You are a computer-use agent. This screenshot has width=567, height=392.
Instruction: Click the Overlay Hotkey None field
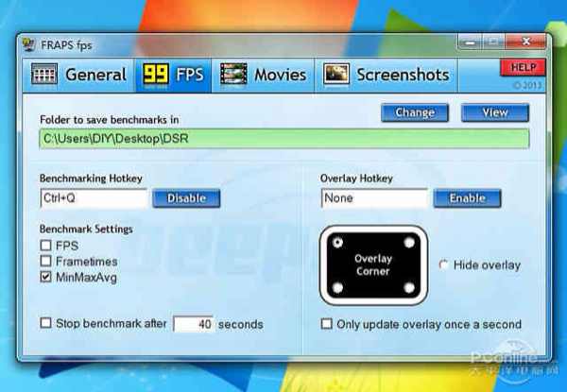374,198
